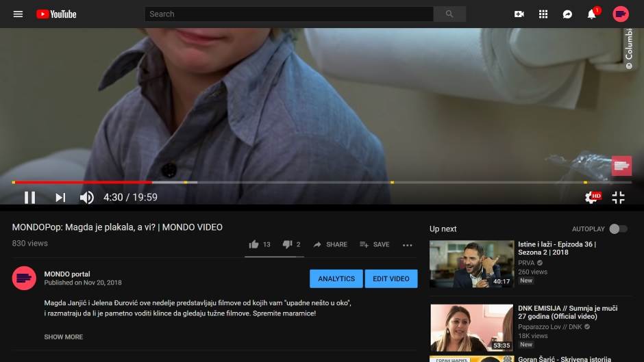
Task: Click the EDIT VIDEO button
Action: (391, 279)
